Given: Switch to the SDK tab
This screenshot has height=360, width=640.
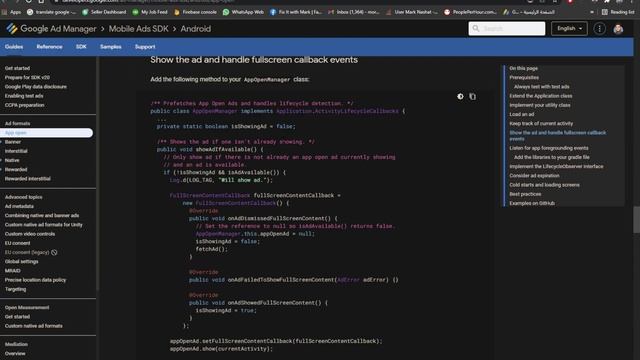Looking at the screenshot, I should [x=81, y=47].
